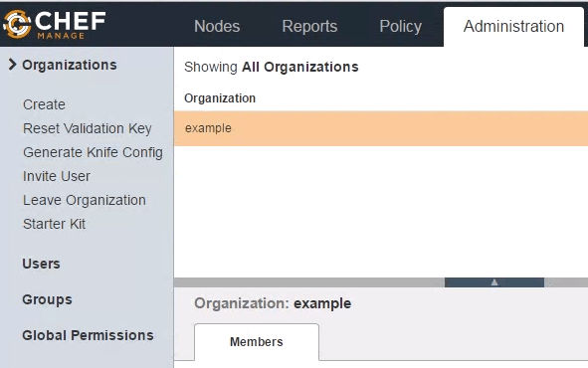Image resolution: width=588 pixels, height=368 pixels.
Task: Open the Members tab
Action: [x=257, y=342]
